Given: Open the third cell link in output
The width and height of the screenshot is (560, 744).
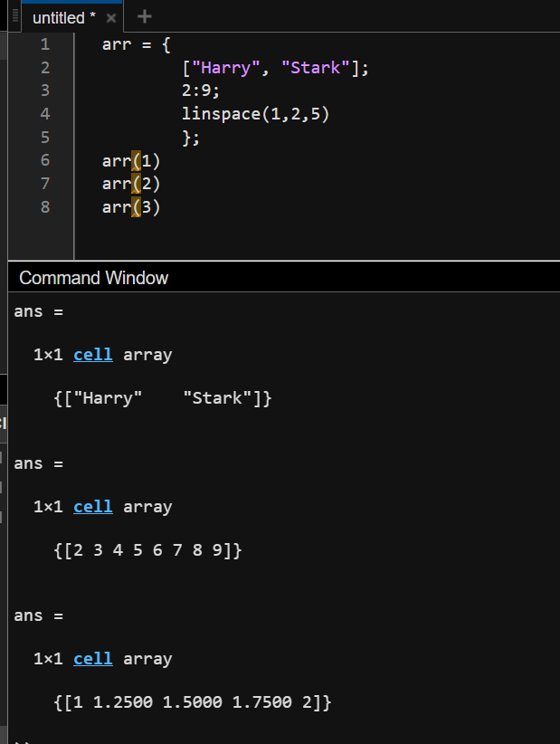Looking at the screenshot, I should click(93, 658).
